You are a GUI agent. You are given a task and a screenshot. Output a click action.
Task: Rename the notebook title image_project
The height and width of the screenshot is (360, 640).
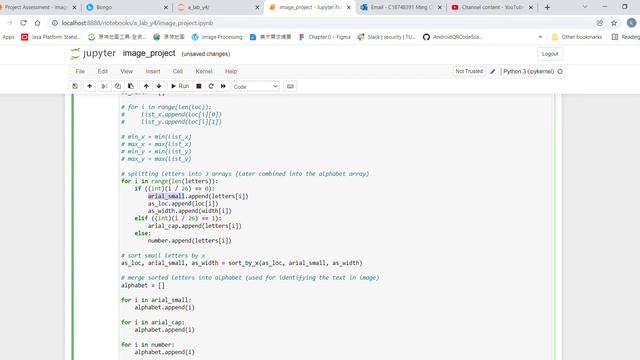[149, 53]
